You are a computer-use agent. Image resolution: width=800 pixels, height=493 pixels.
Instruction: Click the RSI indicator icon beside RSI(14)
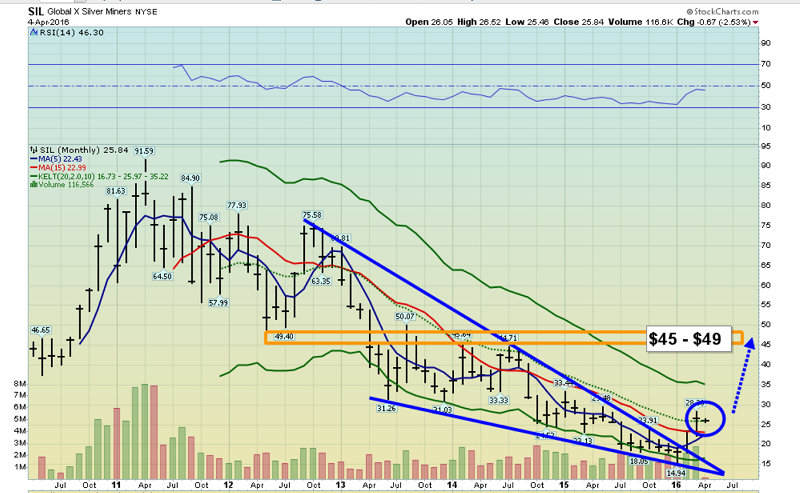tap(34, 32)
